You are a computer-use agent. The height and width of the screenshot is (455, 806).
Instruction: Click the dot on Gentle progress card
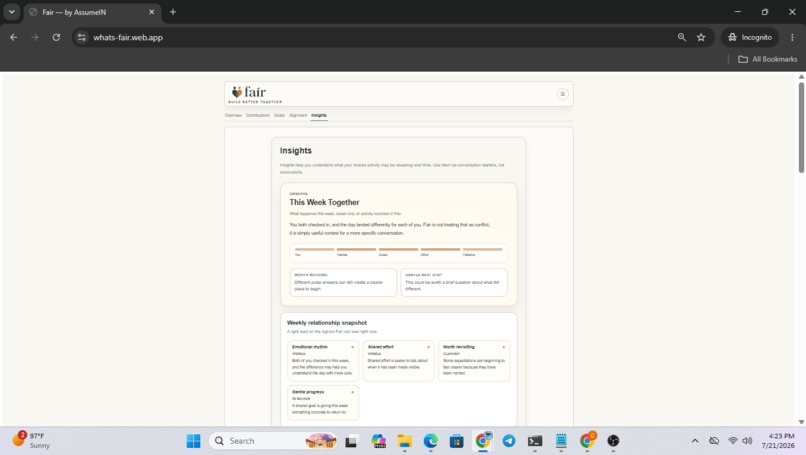[353, 392]
